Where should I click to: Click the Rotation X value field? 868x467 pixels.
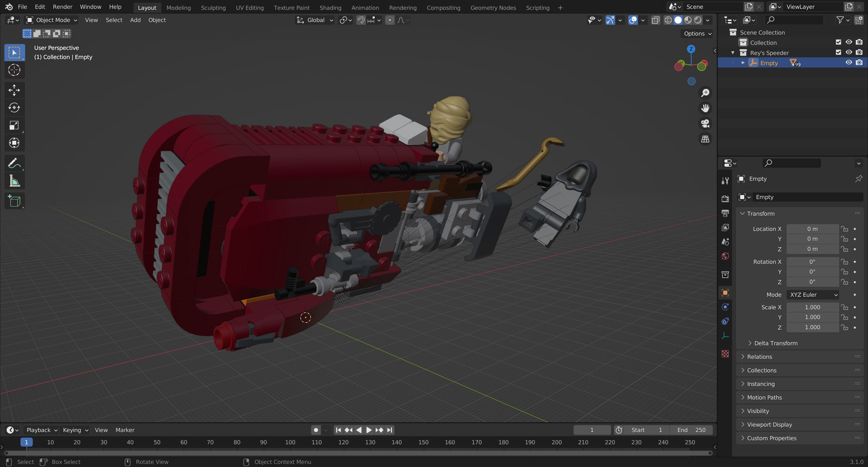[x=812, y=262]
